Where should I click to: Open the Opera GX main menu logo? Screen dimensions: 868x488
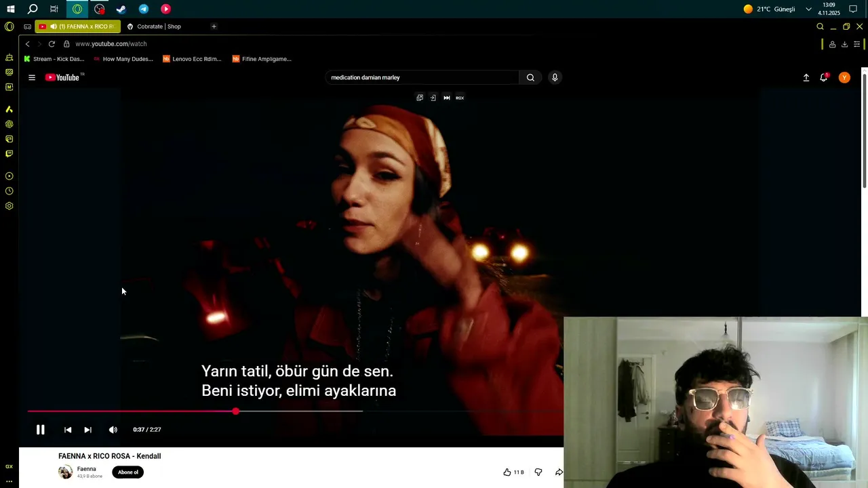pos(9,26)
